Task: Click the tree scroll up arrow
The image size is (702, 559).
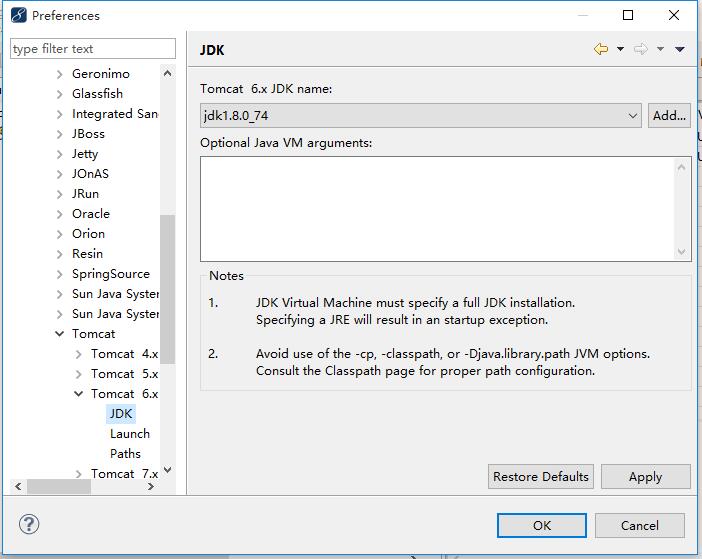Action: [167, 73]
